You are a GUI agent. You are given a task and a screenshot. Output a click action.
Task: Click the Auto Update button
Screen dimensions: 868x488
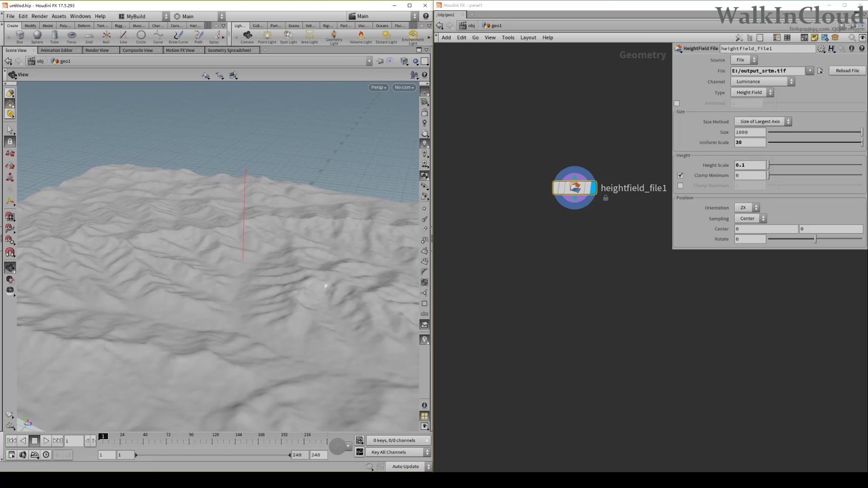coord(405,466)
